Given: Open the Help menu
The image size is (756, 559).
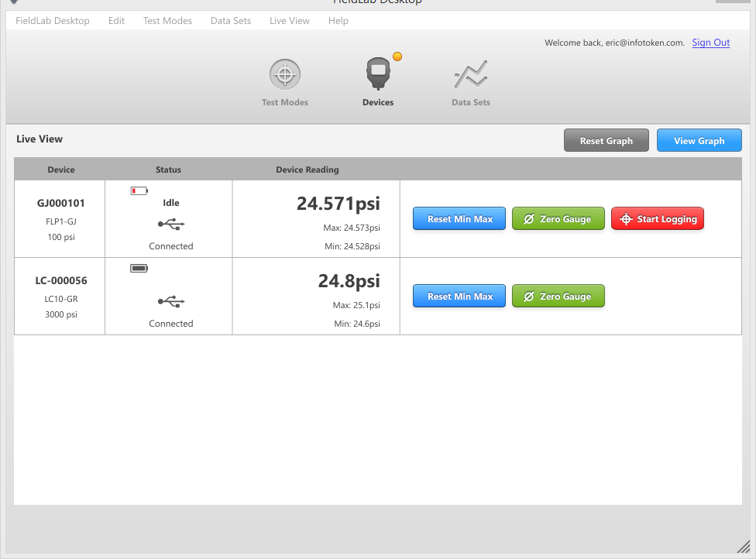Looking at the screenshot, I should click(338, 21).
